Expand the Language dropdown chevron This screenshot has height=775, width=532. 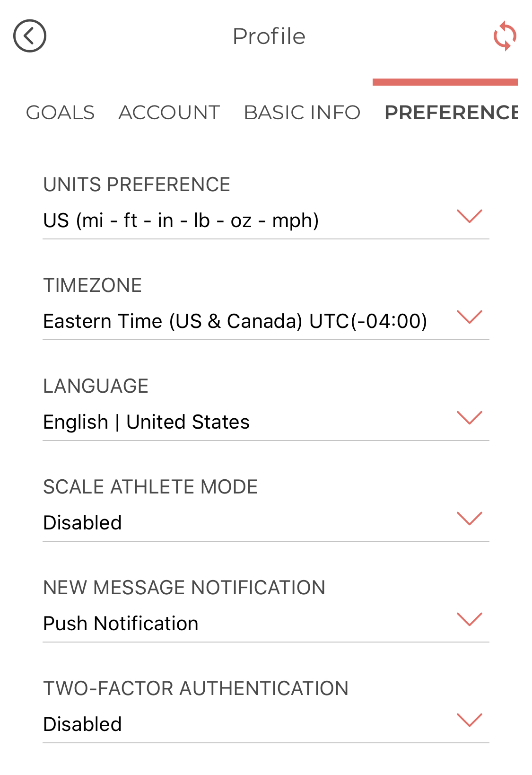tap(469, 418)
